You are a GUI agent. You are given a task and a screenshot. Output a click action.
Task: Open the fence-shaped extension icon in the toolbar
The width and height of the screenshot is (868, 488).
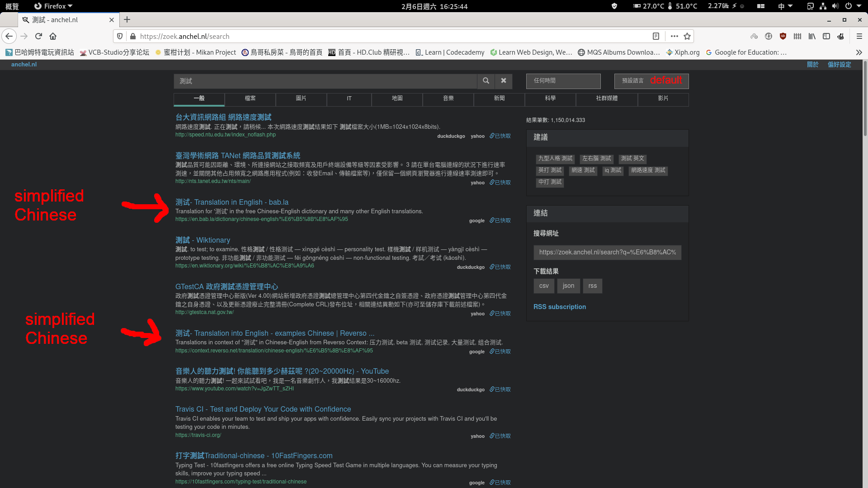click(x=798, y=36)
